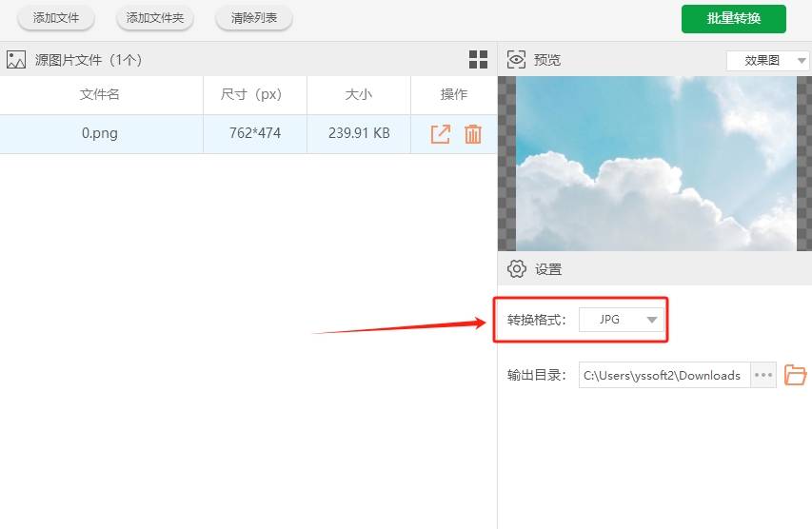Click the sky preview image

pos(656,164)
